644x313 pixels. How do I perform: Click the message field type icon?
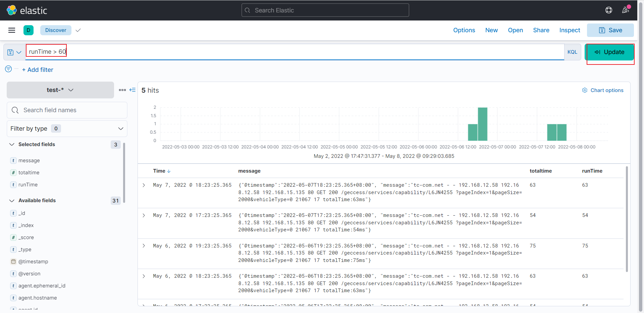[13, 161]
